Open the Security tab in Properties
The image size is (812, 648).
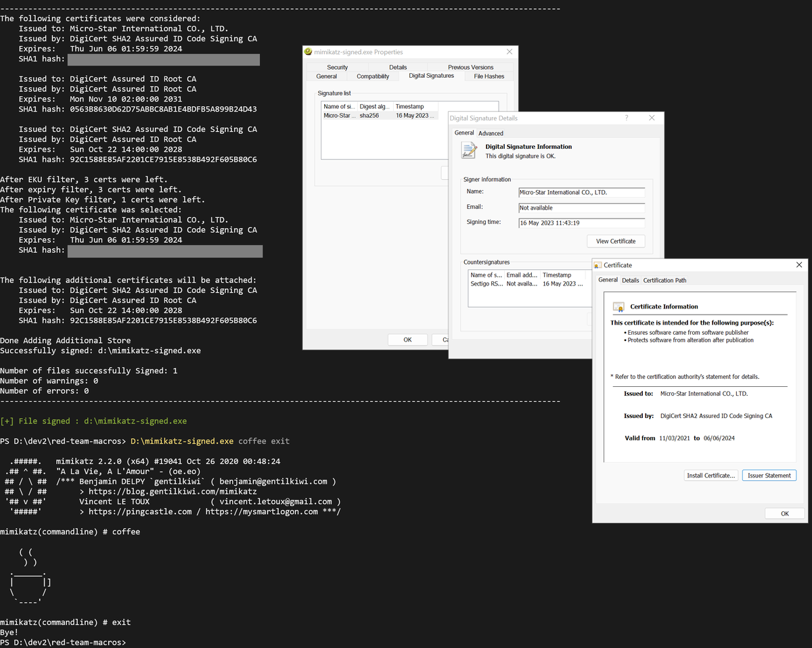pyautogui.click(x=337, y=67)
